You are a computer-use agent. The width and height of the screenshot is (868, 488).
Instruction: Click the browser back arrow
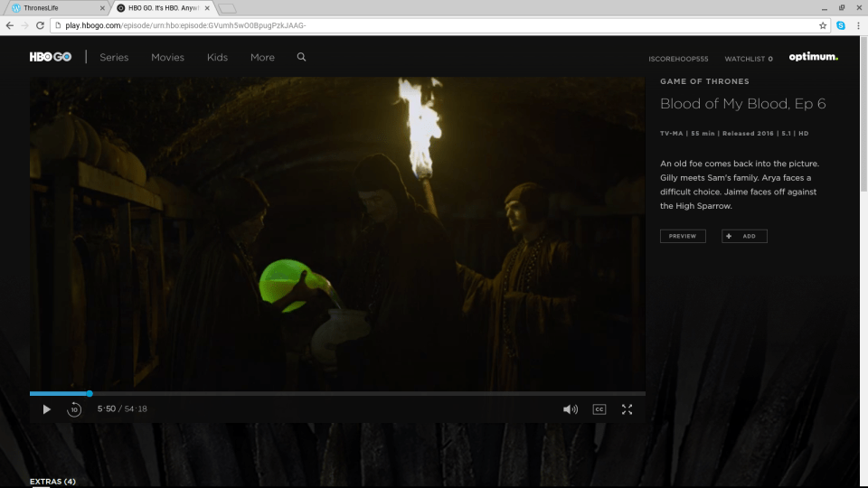point(10,25)
